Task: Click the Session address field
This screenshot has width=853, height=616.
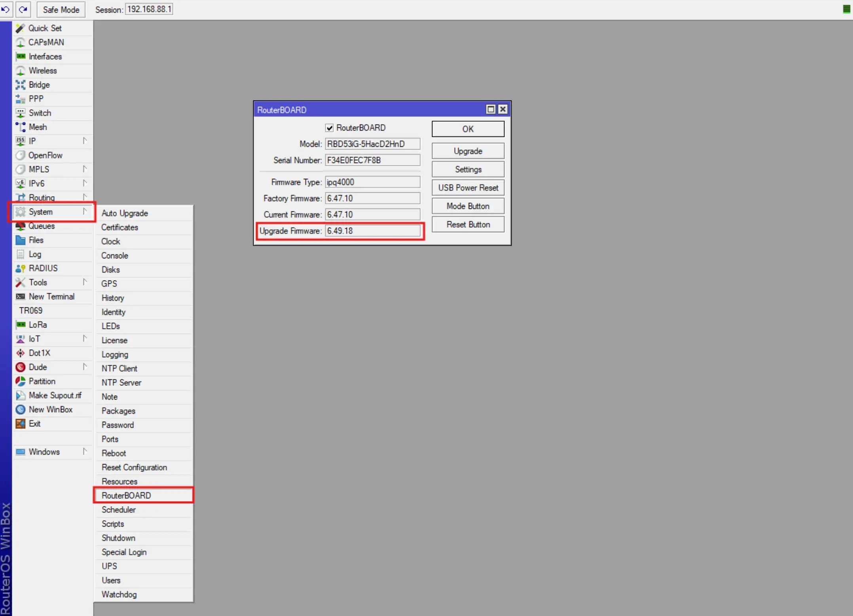Action: (x=149, y=9)
